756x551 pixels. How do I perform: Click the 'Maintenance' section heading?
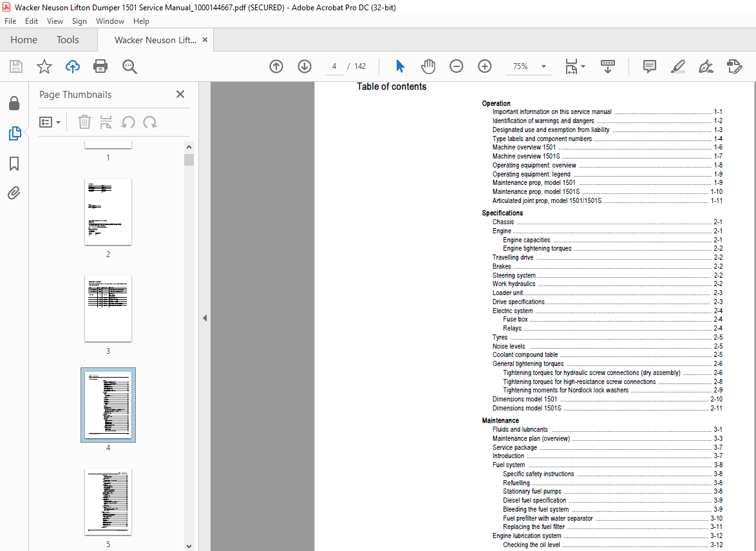500,420
